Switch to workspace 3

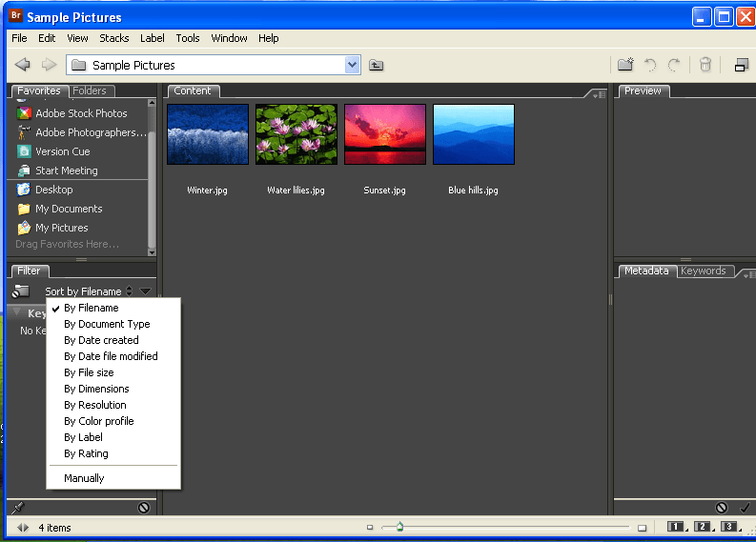729,527
